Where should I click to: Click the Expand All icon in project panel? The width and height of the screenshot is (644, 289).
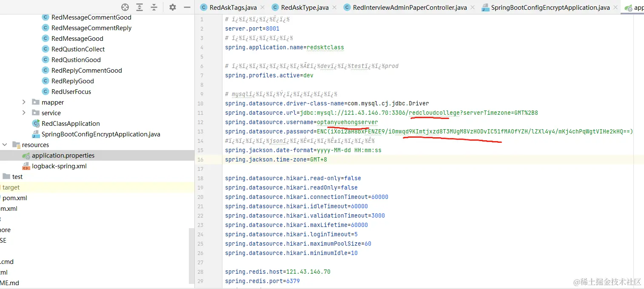tap(140, 7)
